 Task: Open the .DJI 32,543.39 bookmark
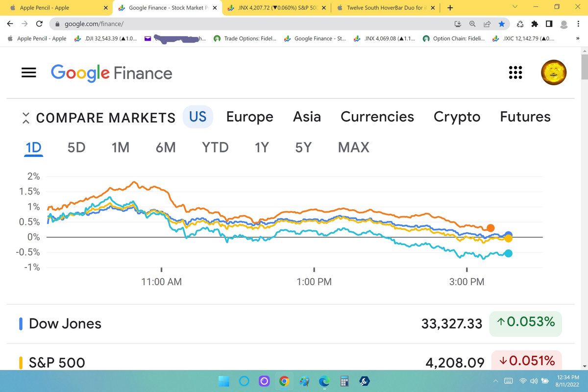(x=106, y=38)
